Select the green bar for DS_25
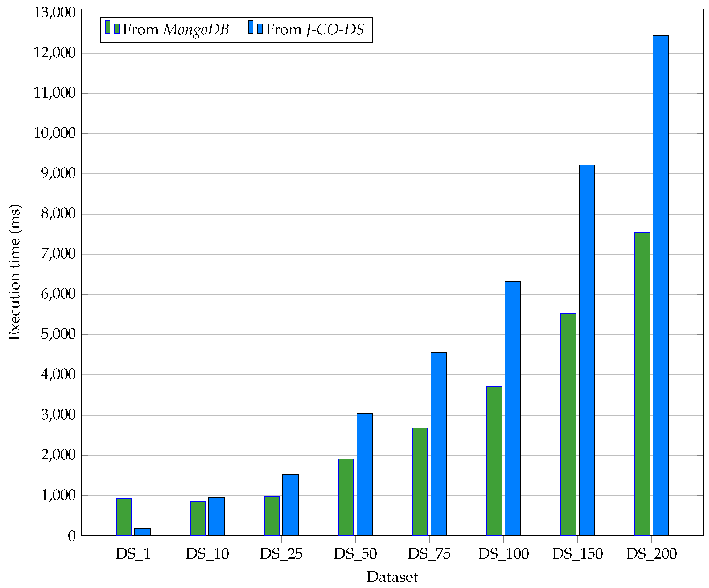This screenshot has height=588, width=709. tap(272, 516)
